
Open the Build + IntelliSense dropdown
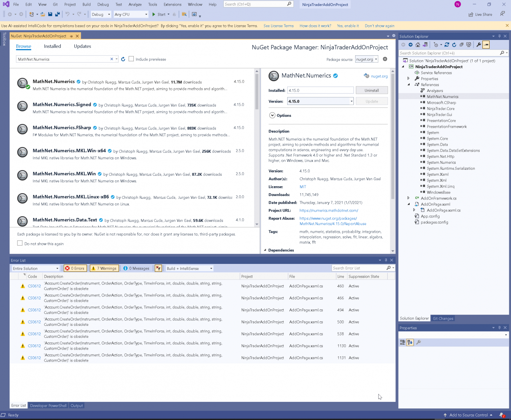point(189,268)
